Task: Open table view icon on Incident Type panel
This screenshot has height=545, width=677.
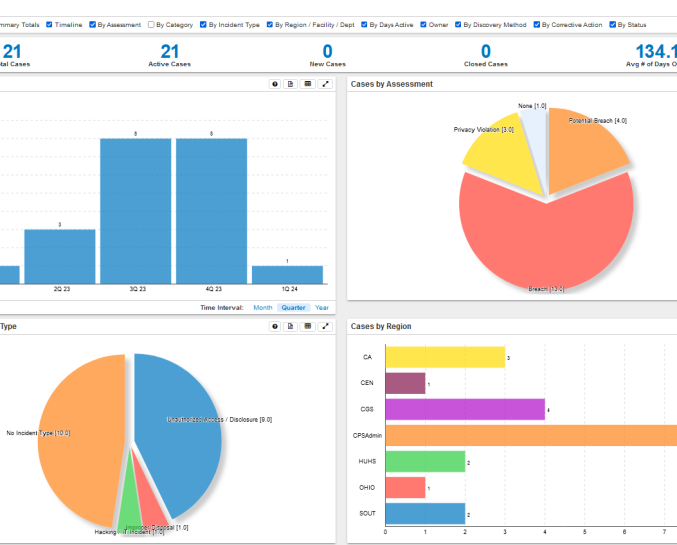Action: pos(308,326)
